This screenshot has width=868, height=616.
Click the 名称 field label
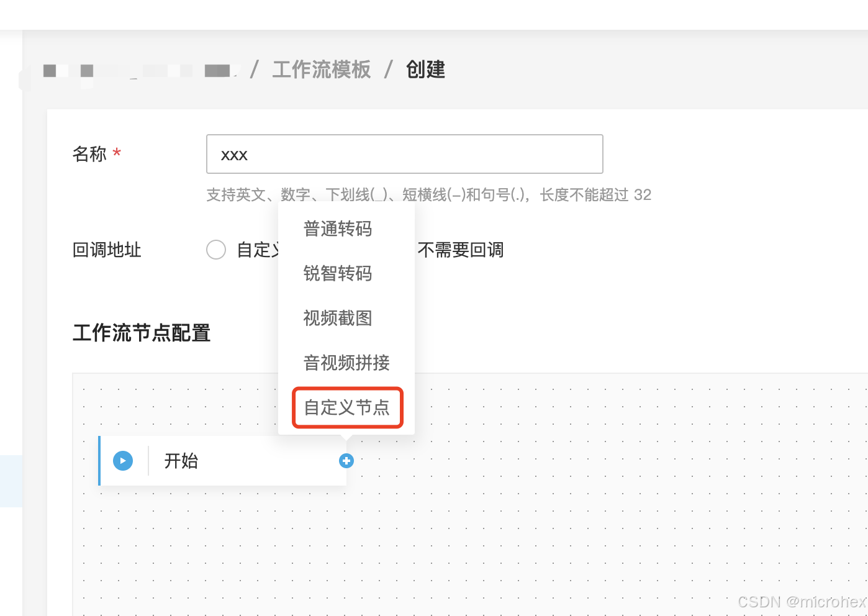tap(89, 154)
